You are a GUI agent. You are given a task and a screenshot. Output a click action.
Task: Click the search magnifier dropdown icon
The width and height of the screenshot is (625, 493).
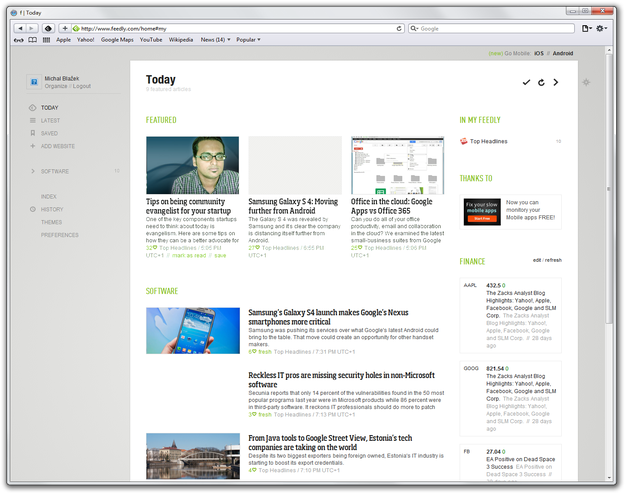[x=414, y=28]
